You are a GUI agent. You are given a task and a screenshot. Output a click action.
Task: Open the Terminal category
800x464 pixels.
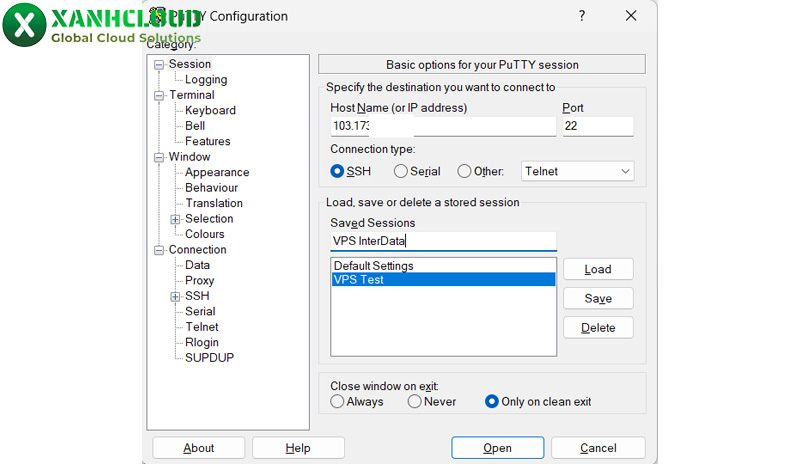[x=192, y=95]
